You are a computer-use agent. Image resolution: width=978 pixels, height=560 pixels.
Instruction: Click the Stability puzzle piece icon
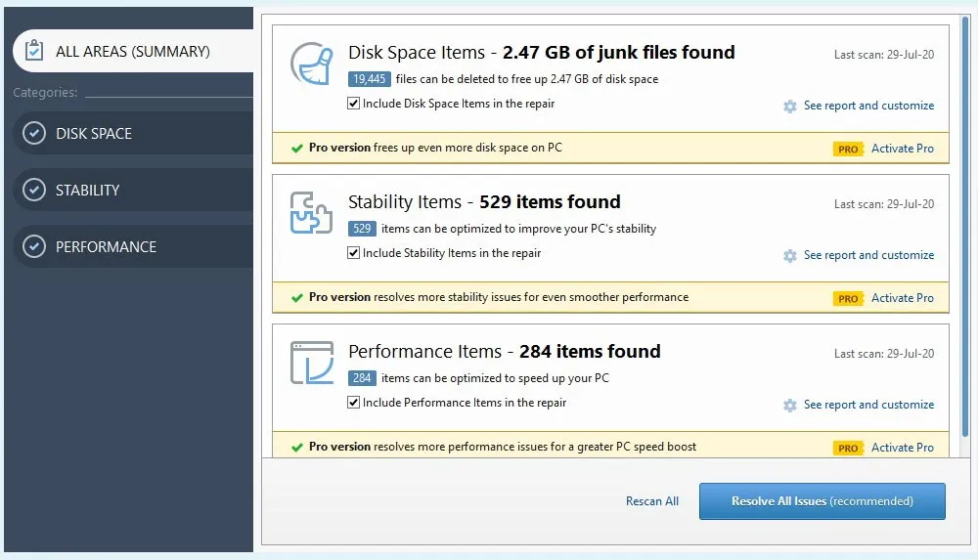[311, 213]
